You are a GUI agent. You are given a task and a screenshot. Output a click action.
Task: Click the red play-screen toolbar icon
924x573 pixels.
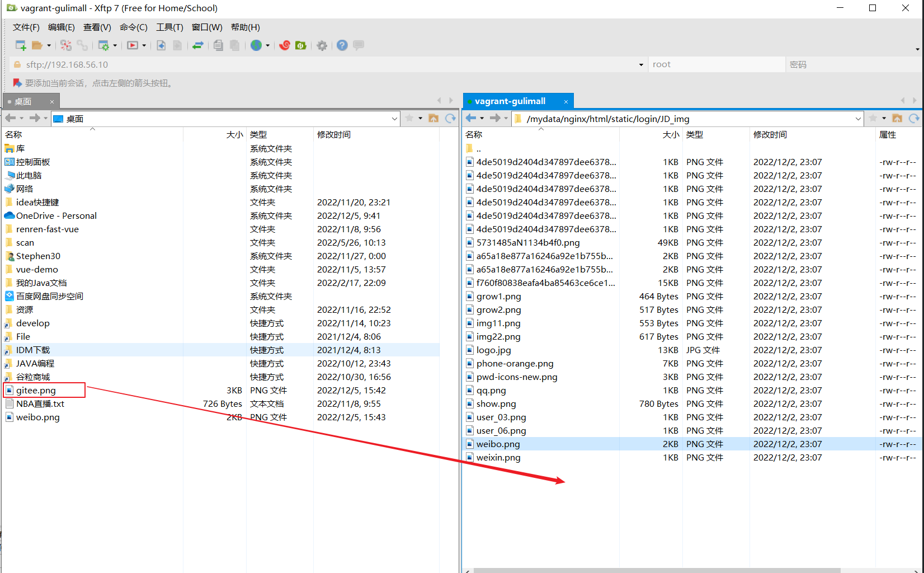133,45
